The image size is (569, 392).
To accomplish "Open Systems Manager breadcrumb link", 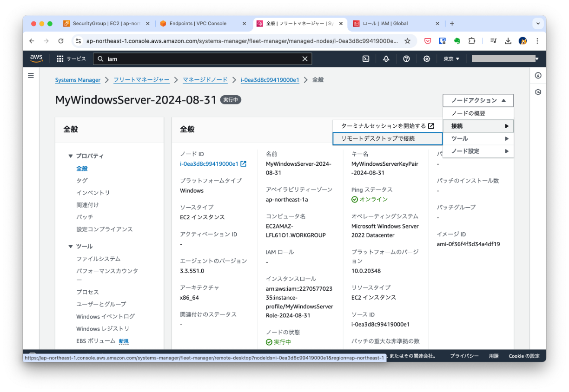I will [x=78, y=80].
